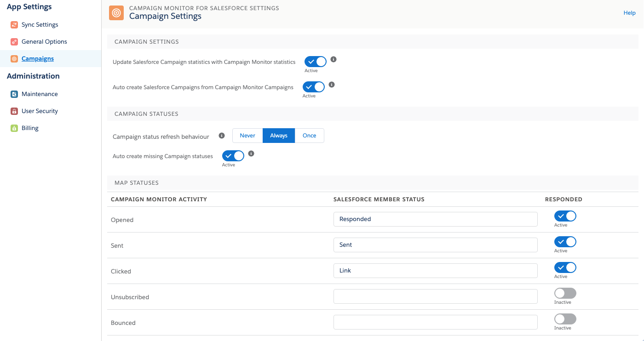Image resolution: width=644 pixels, height=341 pixels.
Task: Click the Campaign Statuses section heading
Action: point(146,114)
